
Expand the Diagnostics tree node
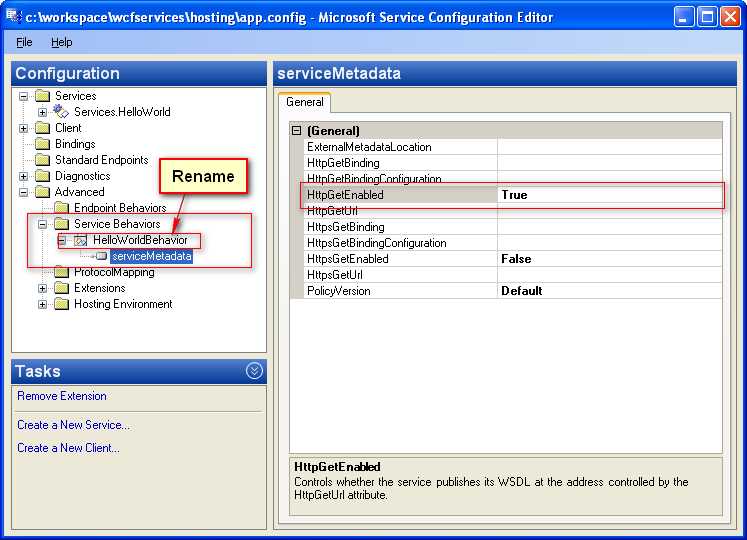tap(23, 176)
